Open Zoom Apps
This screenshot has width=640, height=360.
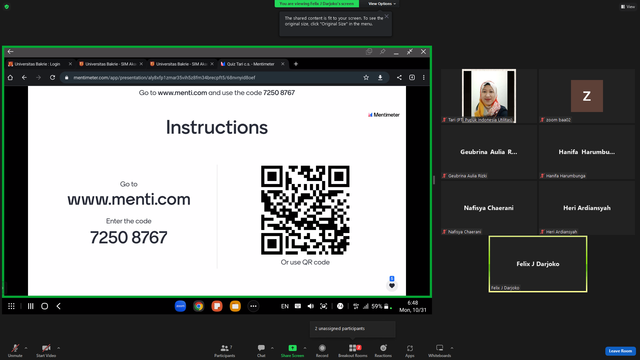click(x=409, y=350)
